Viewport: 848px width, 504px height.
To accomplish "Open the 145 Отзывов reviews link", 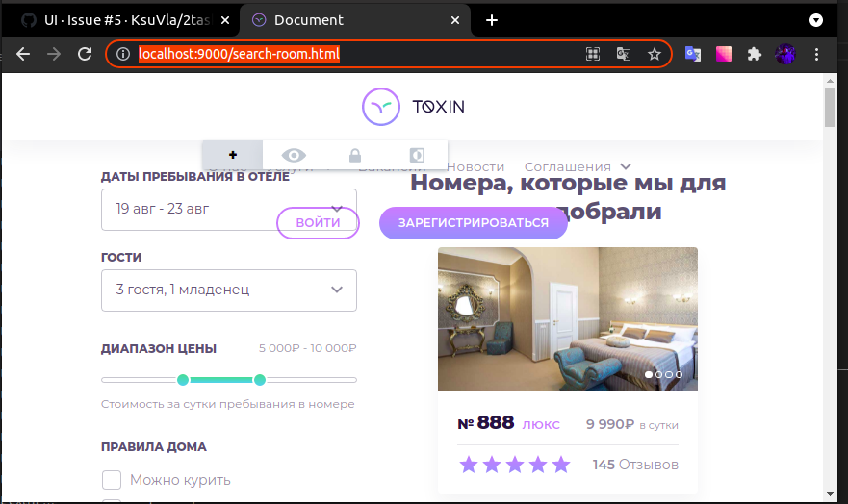I will click(635, 465).
